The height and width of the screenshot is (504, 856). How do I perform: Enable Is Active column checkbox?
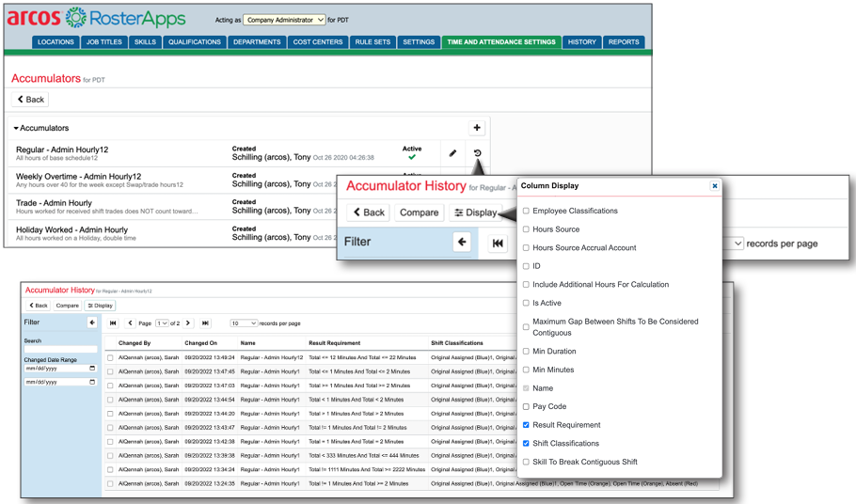[x=526, y=303]
